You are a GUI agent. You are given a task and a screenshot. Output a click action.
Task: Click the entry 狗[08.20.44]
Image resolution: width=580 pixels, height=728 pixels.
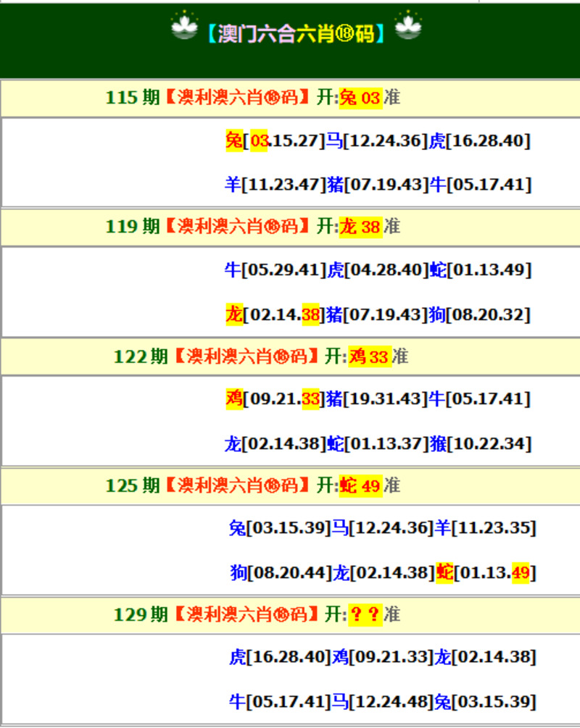281,573
